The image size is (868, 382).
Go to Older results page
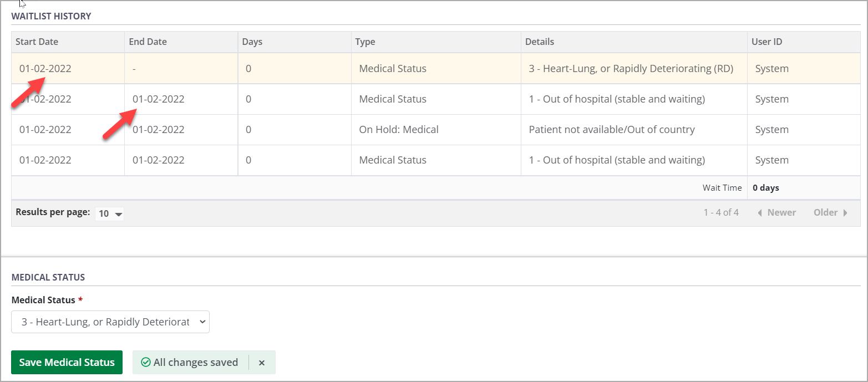tap(830, 212)
